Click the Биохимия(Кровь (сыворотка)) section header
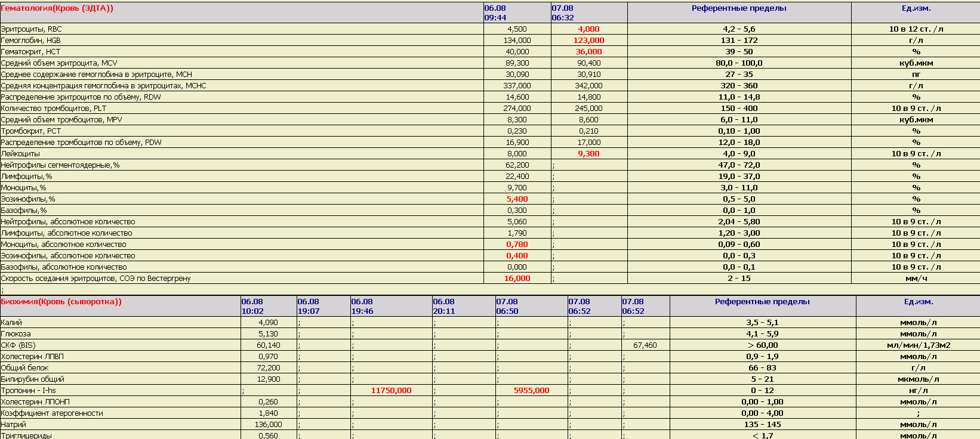The image size is (980, 439). (x=61, y=302)
